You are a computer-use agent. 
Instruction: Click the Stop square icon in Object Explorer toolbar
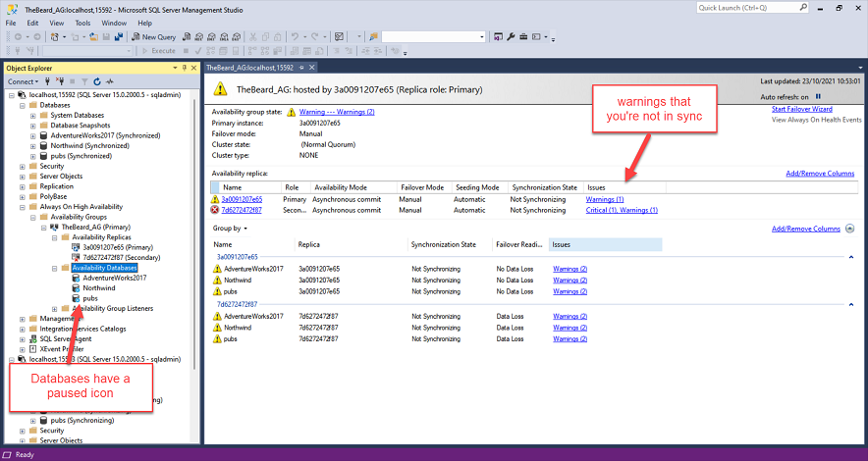(x=73, y=81)
